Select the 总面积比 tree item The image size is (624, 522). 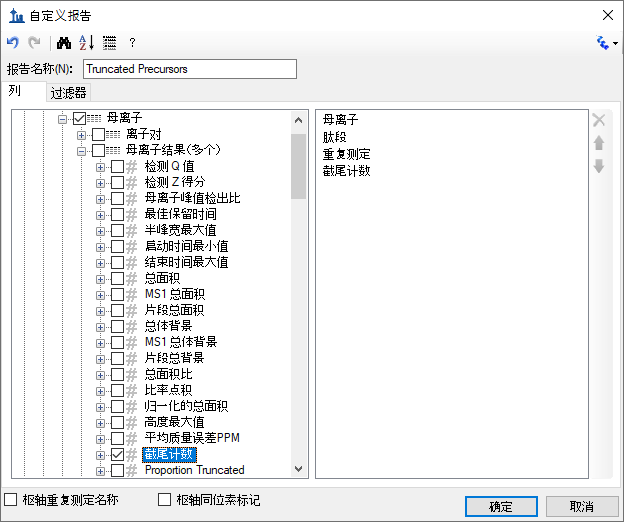(x=168, y=374)
